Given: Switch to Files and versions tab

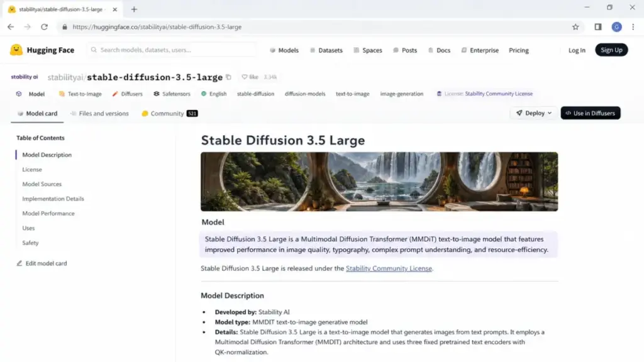Looking at the screenshot, I should pyautogui.click(x=99, y=113).
